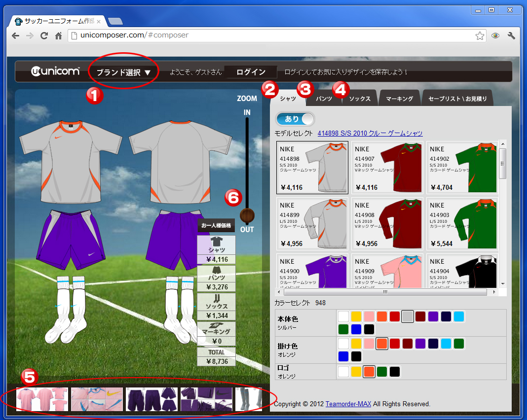Image resolution: width=527 pixels, height=420 pixels.
Task: Select NIKE 414900 purple shirt model
Action: [312, 271]
